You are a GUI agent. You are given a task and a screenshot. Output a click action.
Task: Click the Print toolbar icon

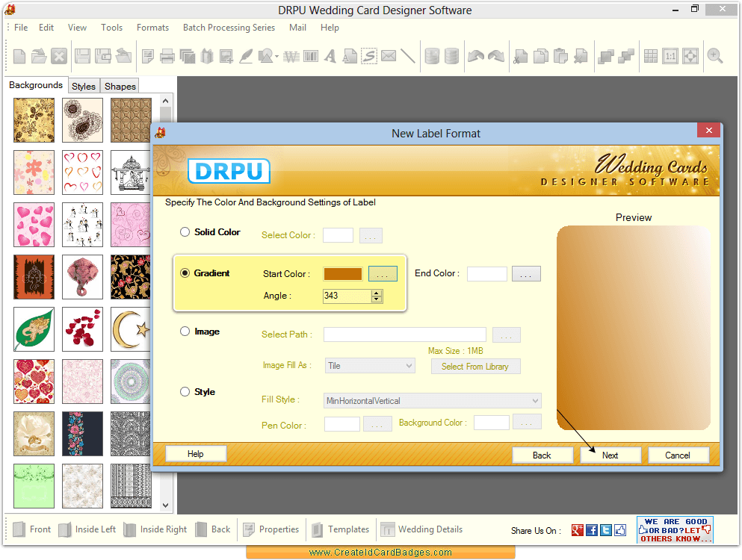pos(167,56)
